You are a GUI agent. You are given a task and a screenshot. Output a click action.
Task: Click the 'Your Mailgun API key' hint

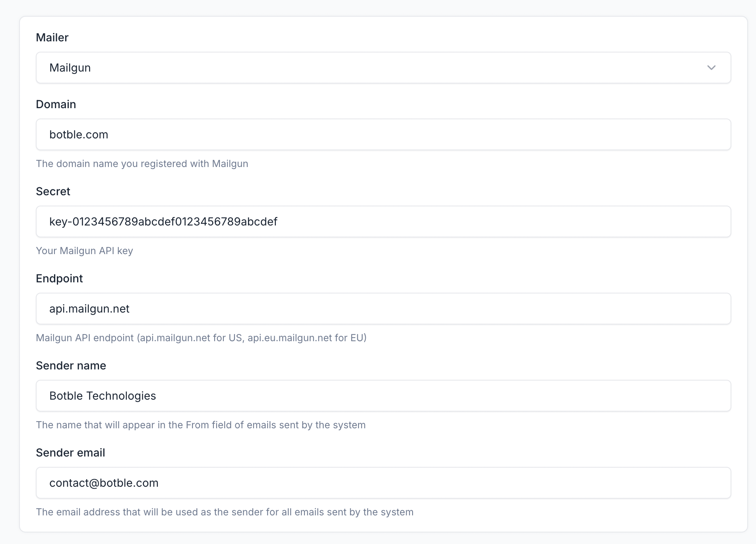pyautogui.click(x=84, y=251)
